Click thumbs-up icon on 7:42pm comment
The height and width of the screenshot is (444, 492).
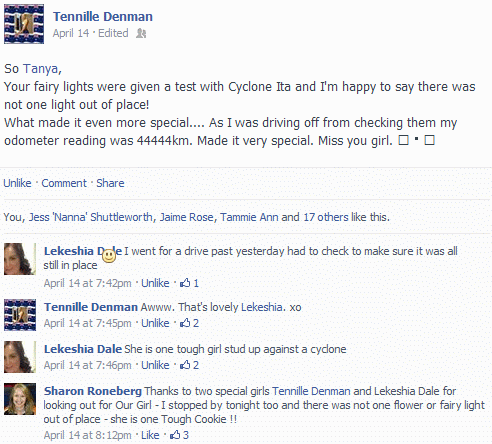185,283
